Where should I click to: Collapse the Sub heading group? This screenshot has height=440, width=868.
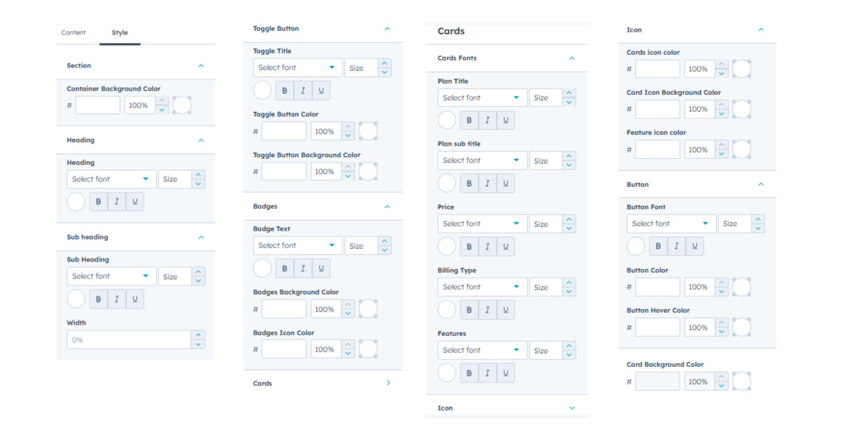click(201, 237)
